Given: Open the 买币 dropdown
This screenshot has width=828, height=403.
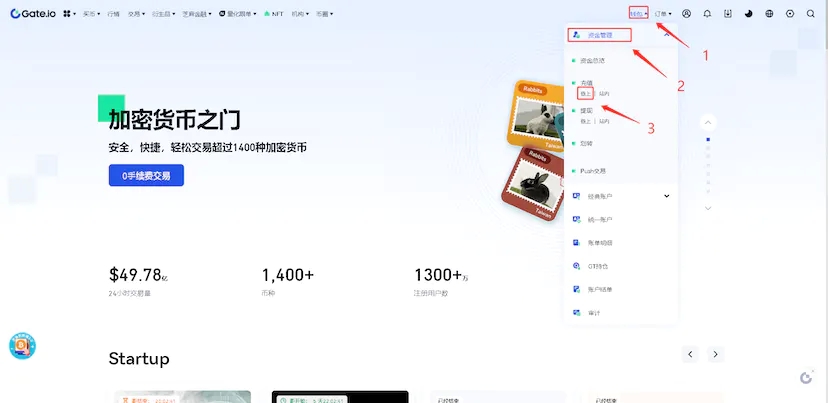Looking at the screenshot, I should 91,14.
